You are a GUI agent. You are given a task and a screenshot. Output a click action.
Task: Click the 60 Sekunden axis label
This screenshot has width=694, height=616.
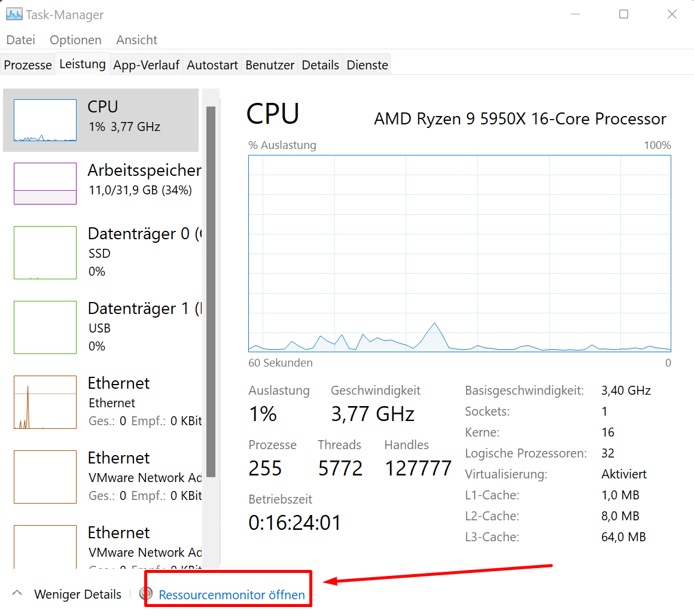tap(281, 363)
